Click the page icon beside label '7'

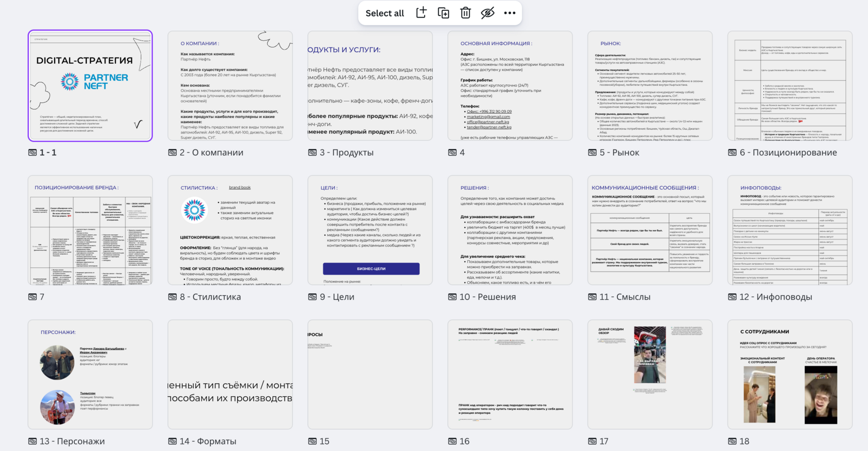pyautogui.click(x=32, y=297)
